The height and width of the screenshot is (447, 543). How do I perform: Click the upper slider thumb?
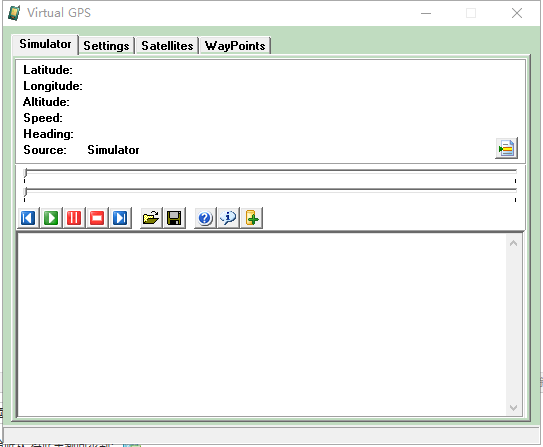coord(25,173)
